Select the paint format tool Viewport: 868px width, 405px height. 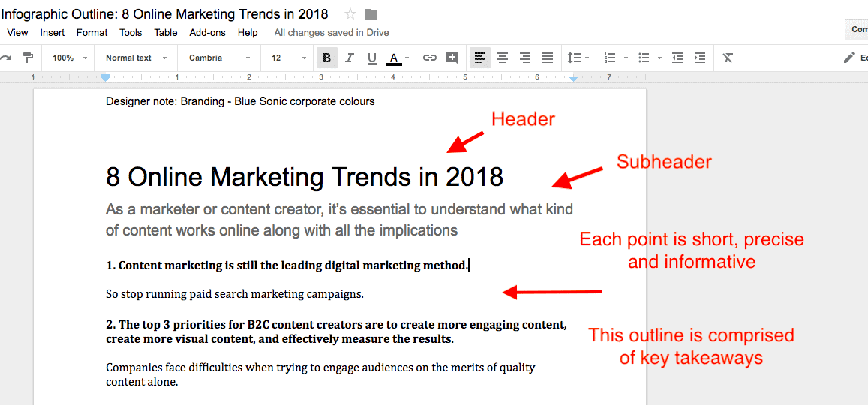(x=28, y=58)
